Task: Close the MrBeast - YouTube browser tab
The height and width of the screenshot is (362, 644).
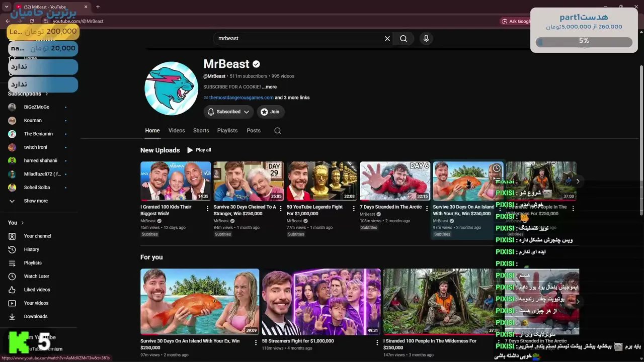Action: pyautogui.click(x=86, y=7)
